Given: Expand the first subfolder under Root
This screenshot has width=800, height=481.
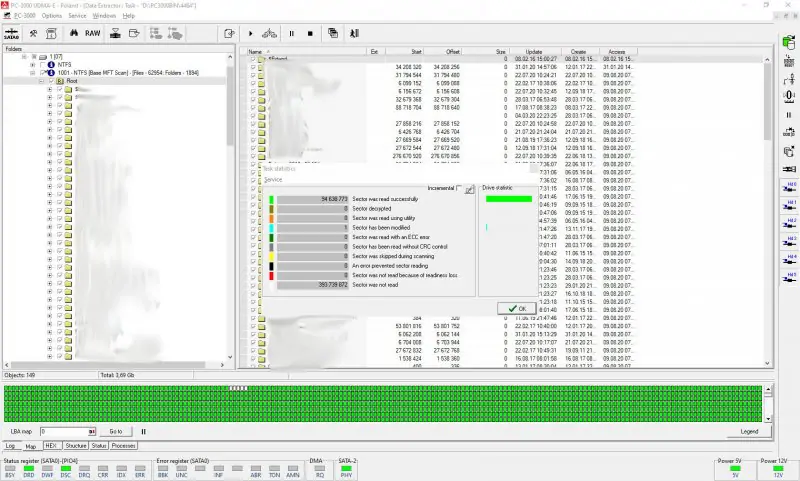Looking at the screenshot, I should click(x=49, y=89).
